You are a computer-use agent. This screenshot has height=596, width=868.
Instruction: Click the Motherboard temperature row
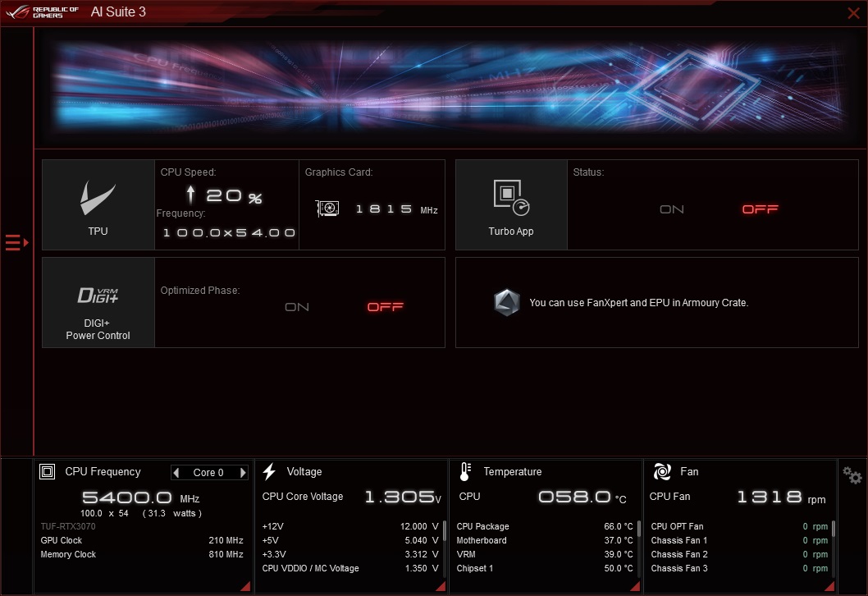[545, 540]
